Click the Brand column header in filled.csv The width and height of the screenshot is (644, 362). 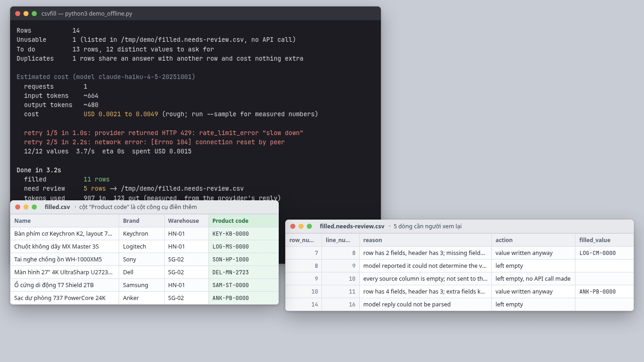tap(142, 221)
